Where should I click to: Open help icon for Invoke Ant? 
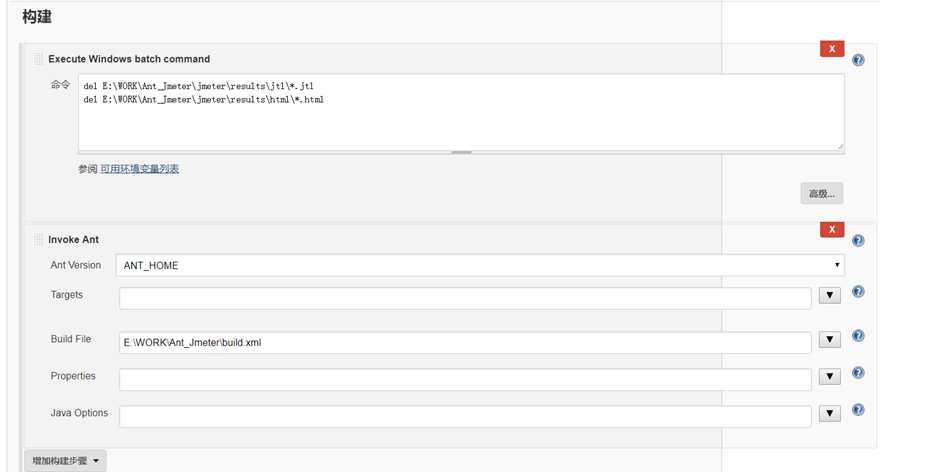pos(858,240)
